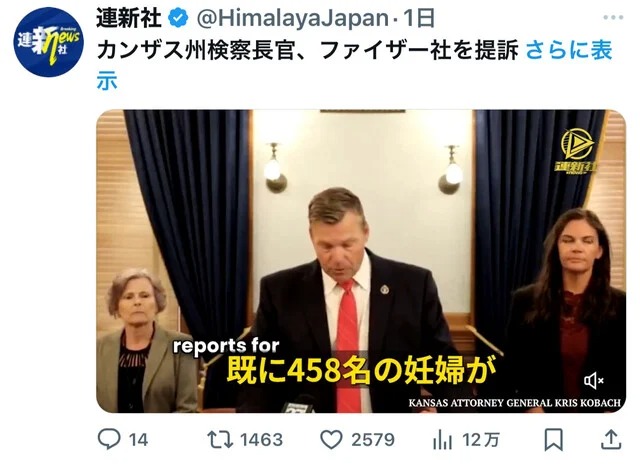640x471 pixels.
Task: View analytics via the bar chart icon
Action: (x=442, y=440)
